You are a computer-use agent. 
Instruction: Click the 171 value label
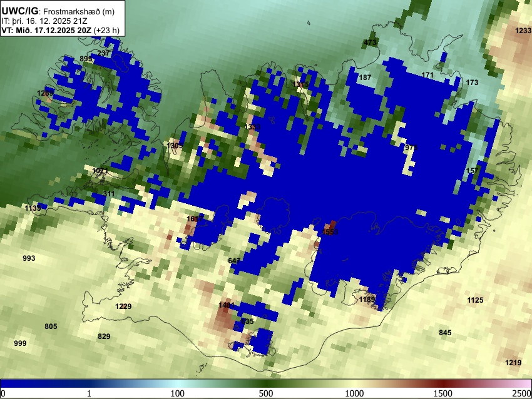point(427,75)
